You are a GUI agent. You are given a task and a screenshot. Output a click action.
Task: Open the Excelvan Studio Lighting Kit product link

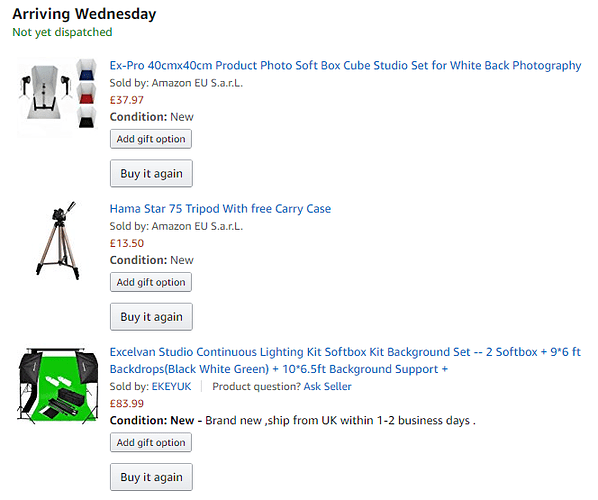(345, 360)
